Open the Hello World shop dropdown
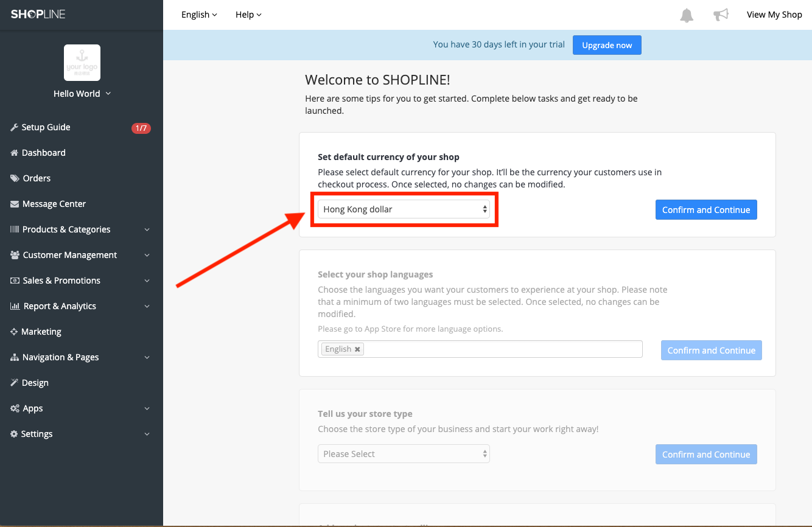Viewport: 812px width, 527px height. (82, 94)
